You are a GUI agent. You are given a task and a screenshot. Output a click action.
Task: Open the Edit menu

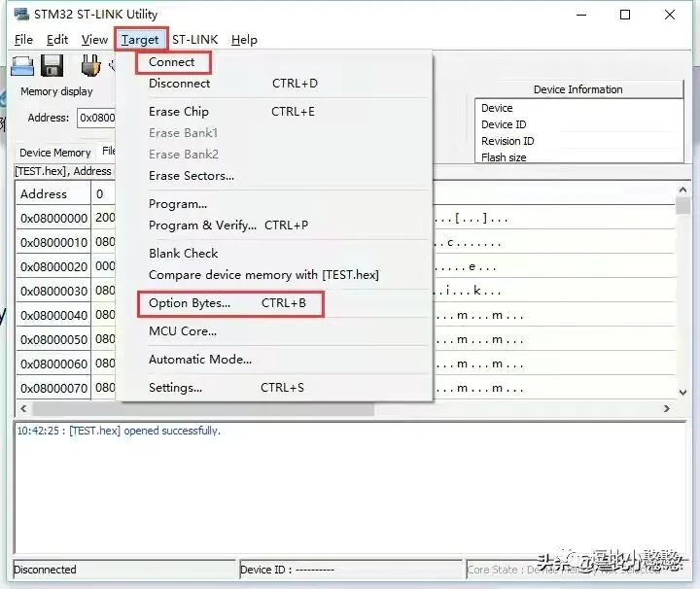coord(57,40)
